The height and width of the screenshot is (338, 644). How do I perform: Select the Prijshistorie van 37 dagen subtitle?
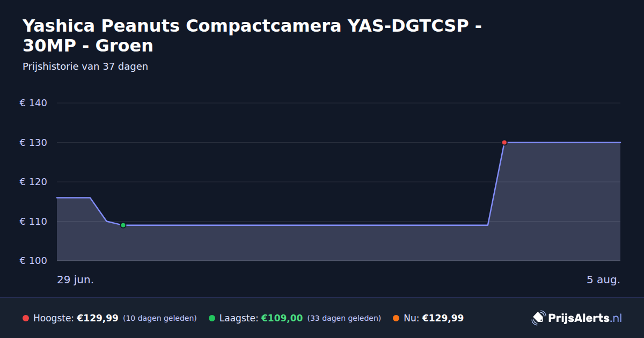click(x=85, y=67)
